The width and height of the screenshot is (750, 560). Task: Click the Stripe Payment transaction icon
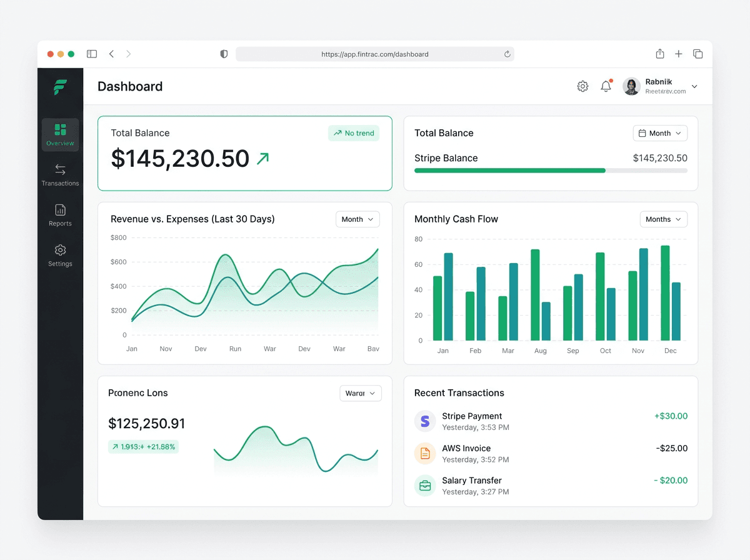pyautogui.click(x=425, y=421)
